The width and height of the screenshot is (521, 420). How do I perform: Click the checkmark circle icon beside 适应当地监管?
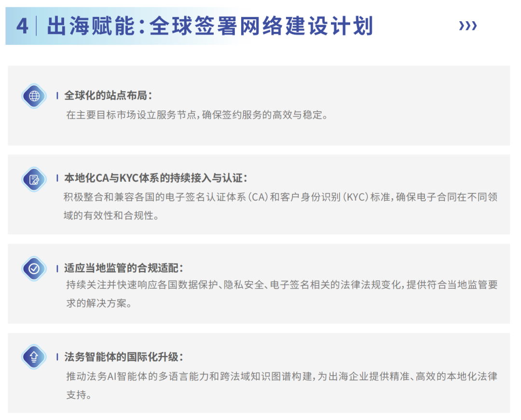click(34, 269)
